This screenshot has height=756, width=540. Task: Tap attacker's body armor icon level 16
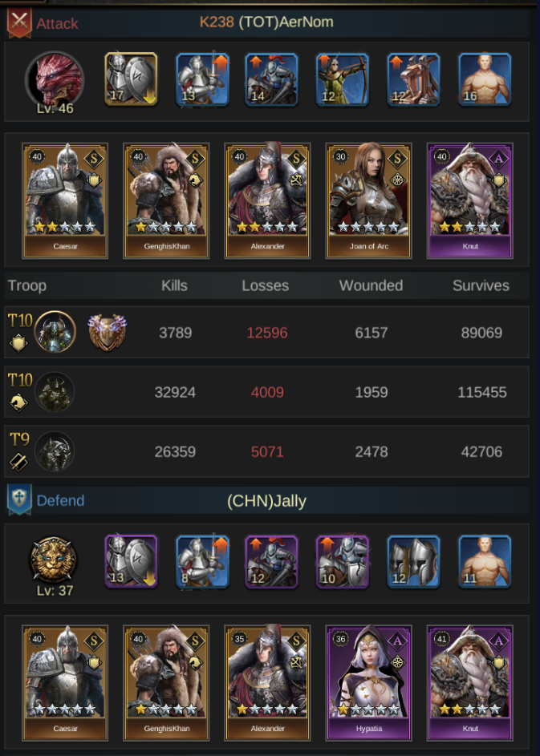[485, 79]
